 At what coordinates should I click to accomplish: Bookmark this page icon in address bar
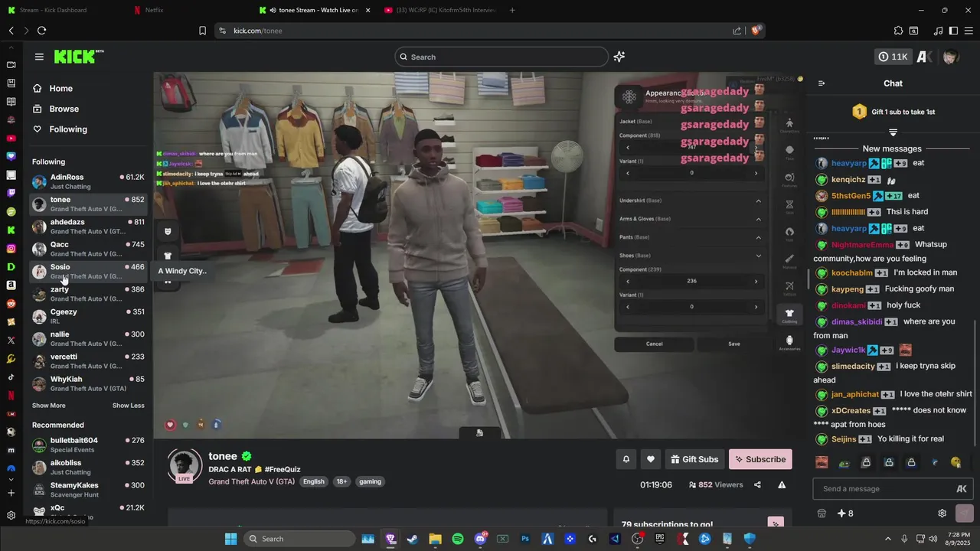click(x=202, y=31)
